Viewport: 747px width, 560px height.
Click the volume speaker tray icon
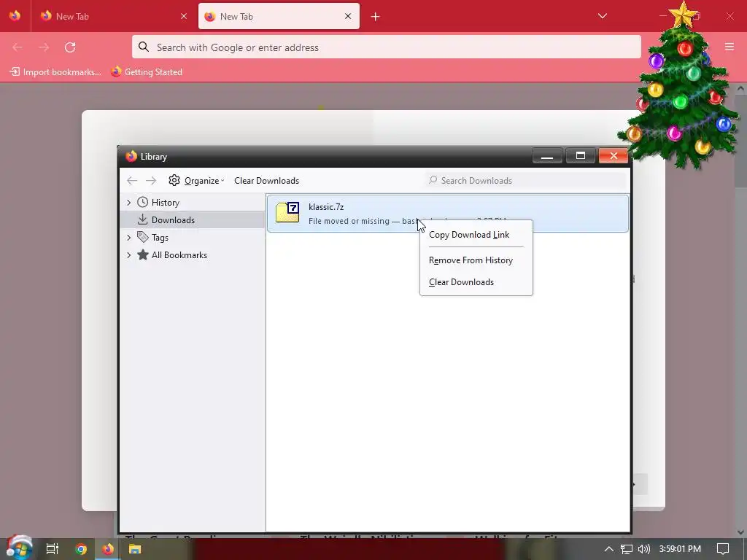[x=643, y=549]
